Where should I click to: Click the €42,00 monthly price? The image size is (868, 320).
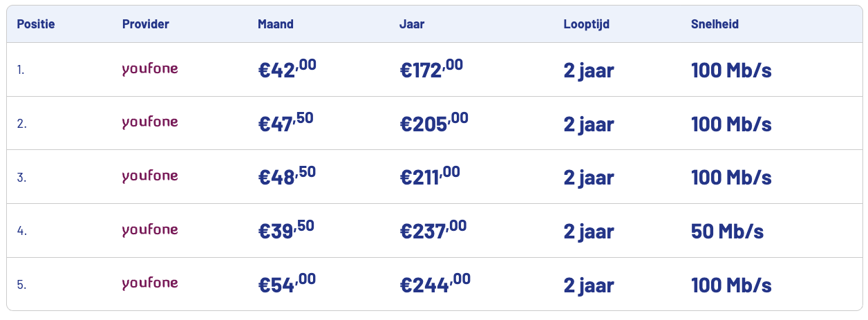click(287, 70)
